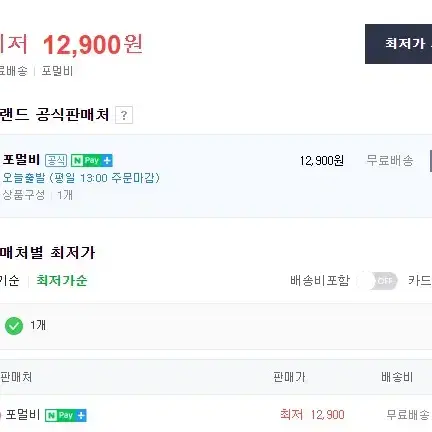The image size is (432, 432).
Task: Toggle the green 1개 checkmark option
Action: 14,326
